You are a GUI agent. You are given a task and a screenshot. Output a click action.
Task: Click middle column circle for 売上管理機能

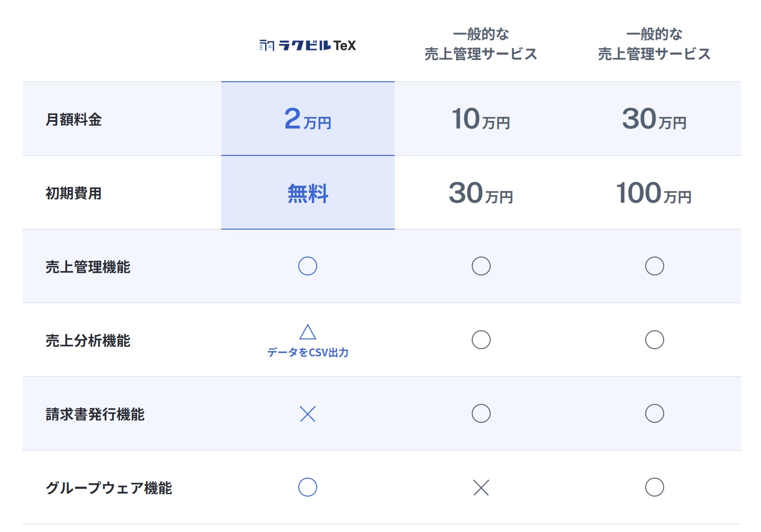(481, 266)
